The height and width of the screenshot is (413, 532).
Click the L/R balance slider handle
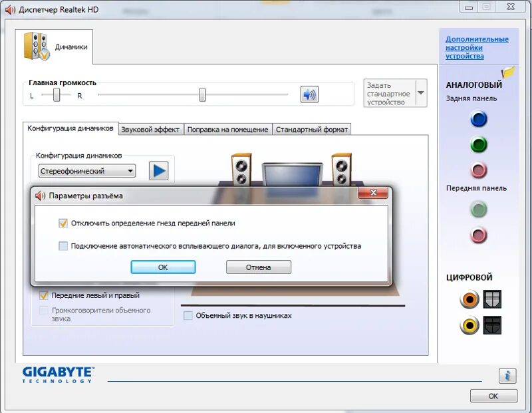pyautogui.click(x=57, y=94)
